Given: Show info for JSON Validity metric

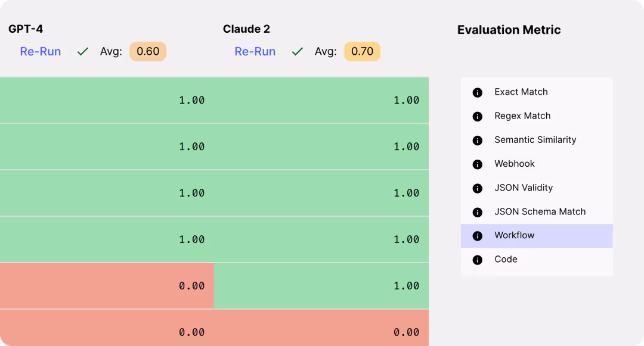Looking at the screenshot, I should 477,188.
